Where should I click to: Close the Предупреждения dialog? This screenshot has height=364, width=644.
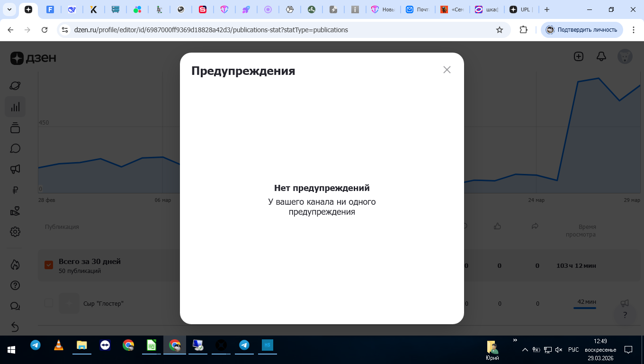click(x=447, y=70)
